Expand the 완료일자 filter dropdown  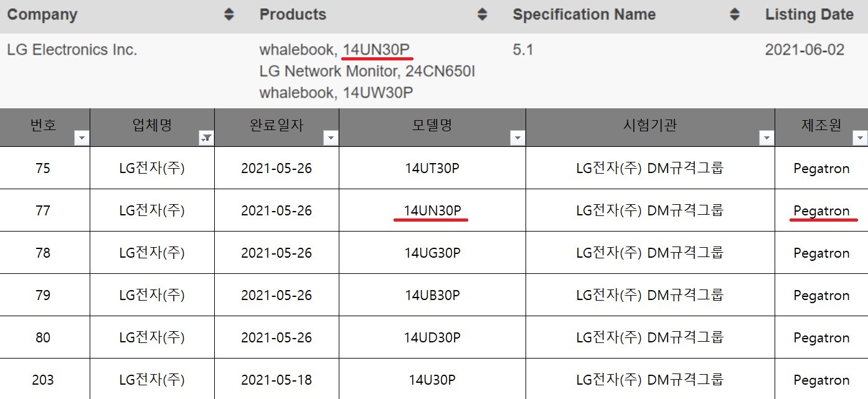coord(331,138)
